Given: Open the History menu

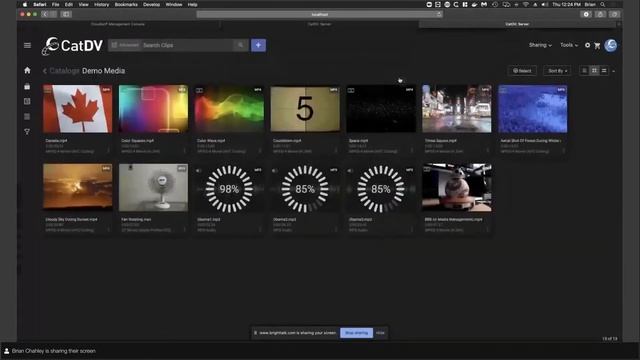Looking at the screenshot, I should [x=102, y=4].
